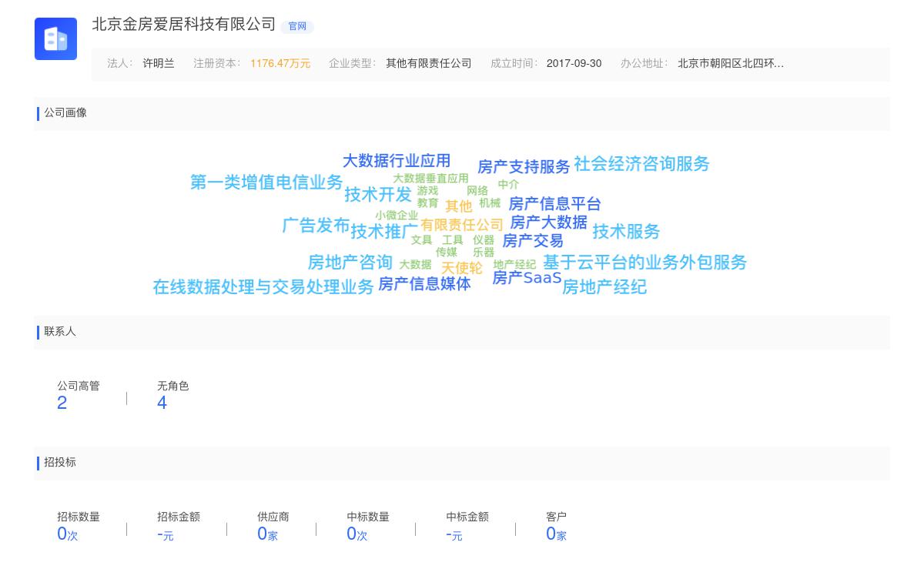Click the 网络 tag
Image resolution: width=924 pixels, height=579 pixels.
point(477,191)
